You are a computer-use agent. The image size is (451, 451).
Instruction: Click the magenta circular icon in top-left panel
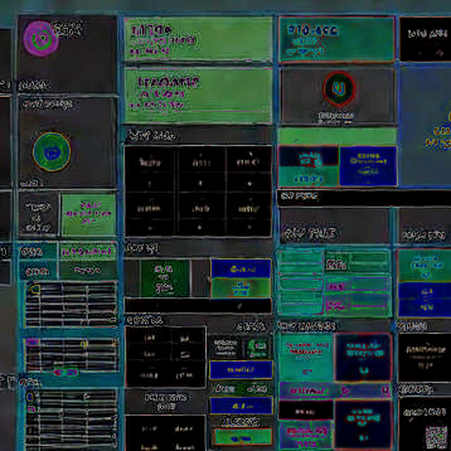(x=41, y=38)
